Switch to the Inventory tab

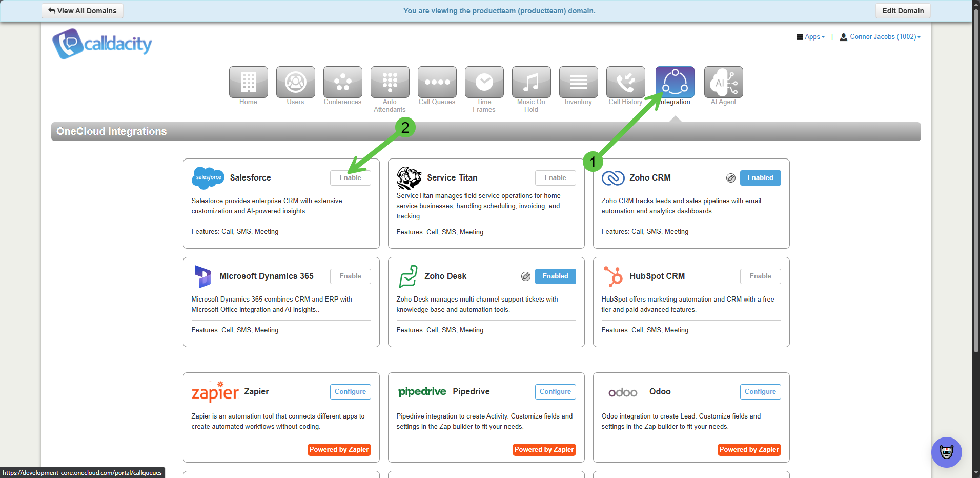[578, 82]
